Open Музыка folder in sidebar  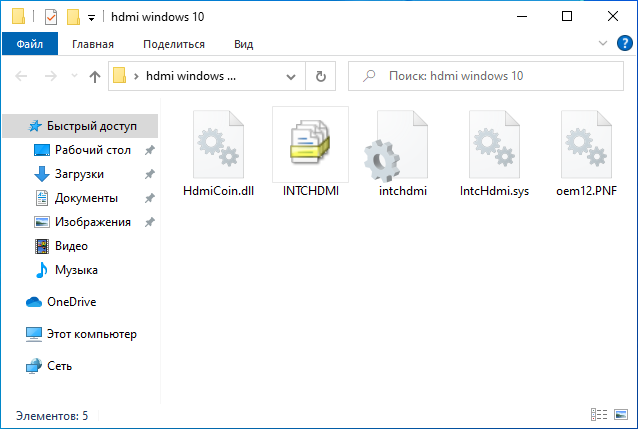point(76,270)
